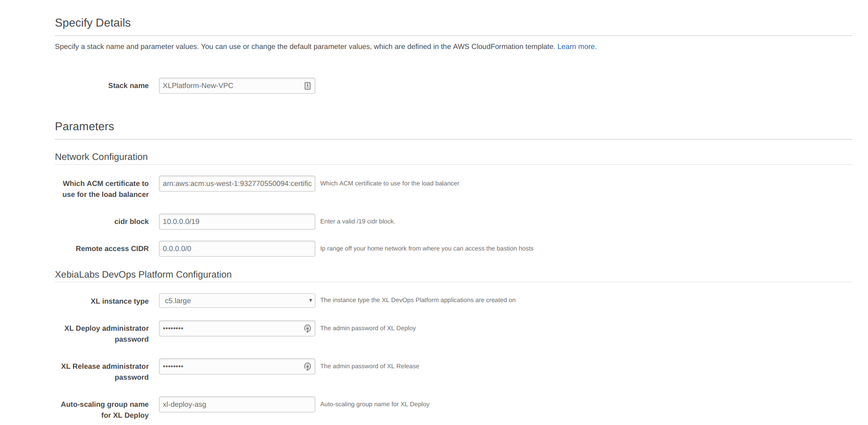Click the 'Parameters' heading
This screenshot has height=425, width=868.
84,127
